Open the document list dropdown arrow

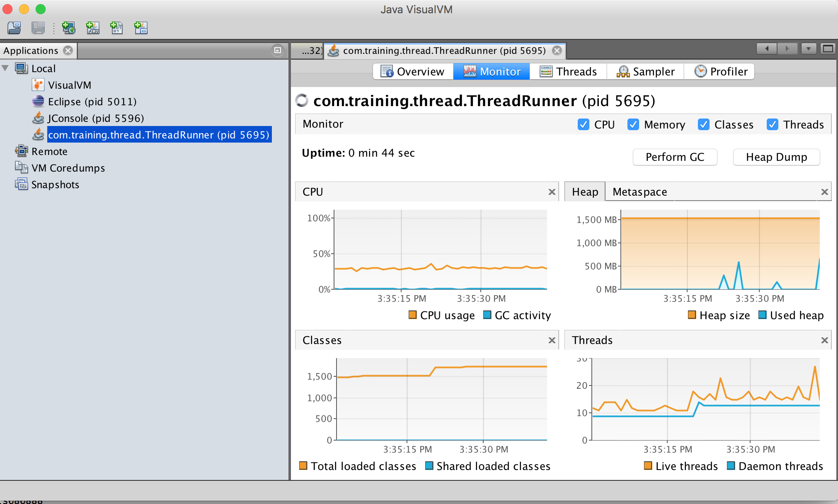pyautogui.click(x=808, y=49)
